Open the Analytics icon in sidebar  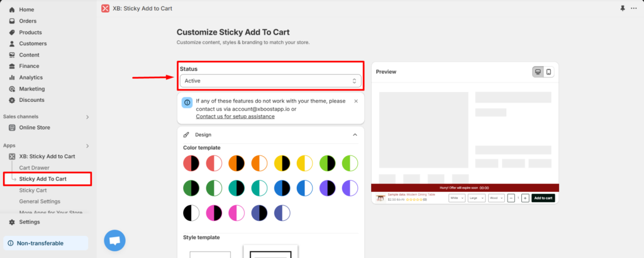12,77
